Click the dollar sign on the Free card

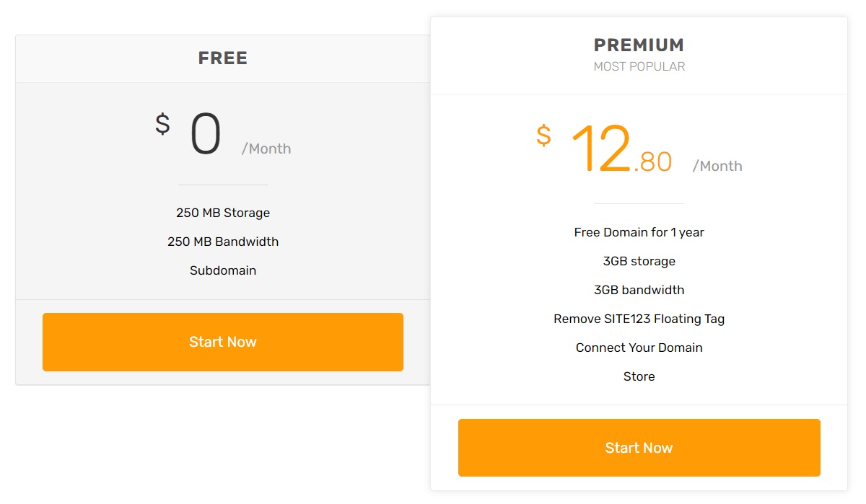pyautogui.click(x=162, y=123)
